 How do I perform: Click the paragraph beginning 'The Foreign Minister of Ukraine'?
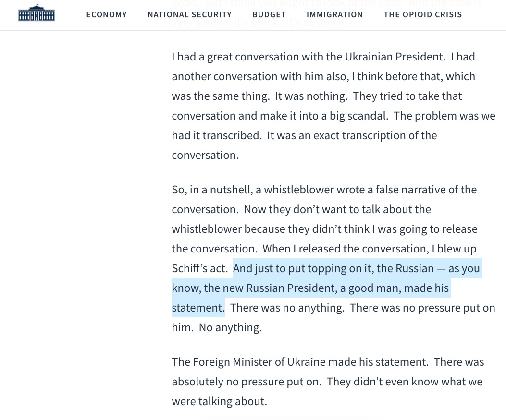[x=328, y=382]
